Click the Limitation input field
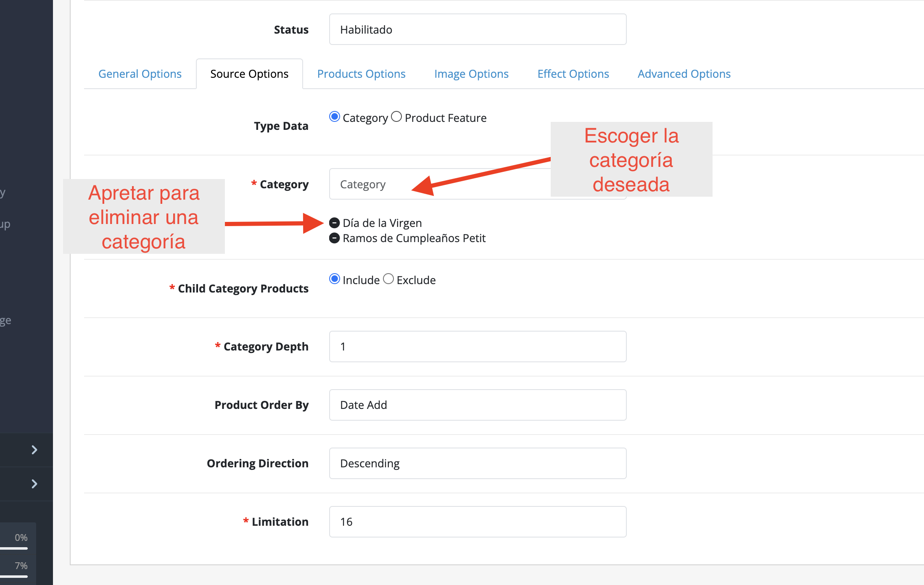Viewport: 924px width, 585px height. [x=478, y=522]
